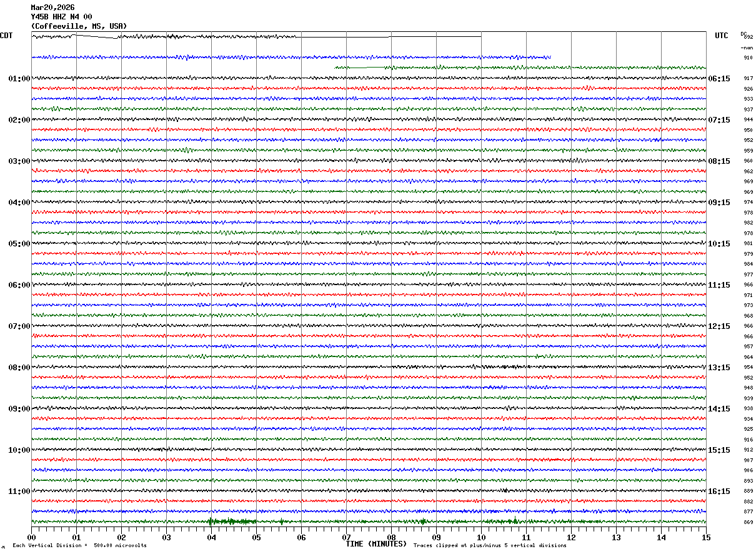Viewport: 756px width, 554px height.
Task: Select the station code Y45B HHZ N4 00
Action: (61, 17)
